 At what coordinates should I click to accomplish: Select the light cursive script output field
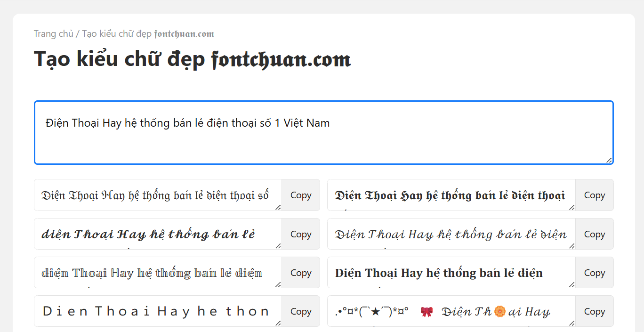(451, 234)
